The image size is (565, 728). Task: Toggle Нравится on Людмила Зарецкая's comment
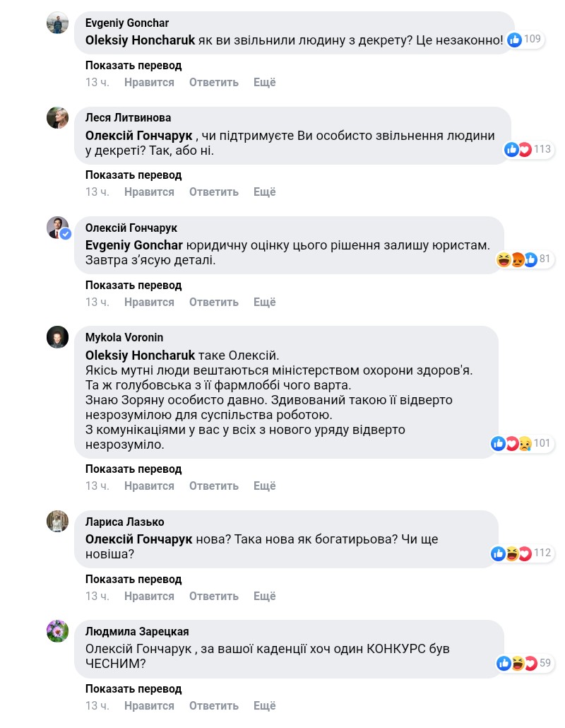pos(149,705)
